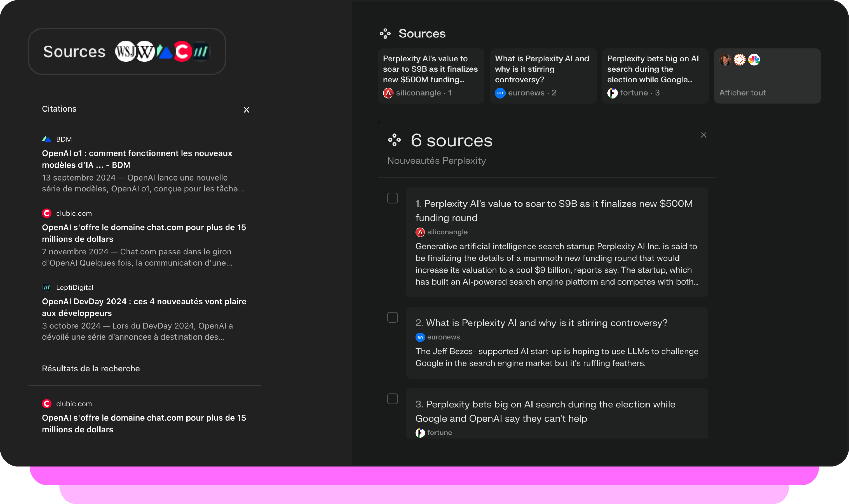Click the '7 novembre 2024' clubic snippet
Image resolution: width=849 pixels, height=504 pixels.
[137, 257]
